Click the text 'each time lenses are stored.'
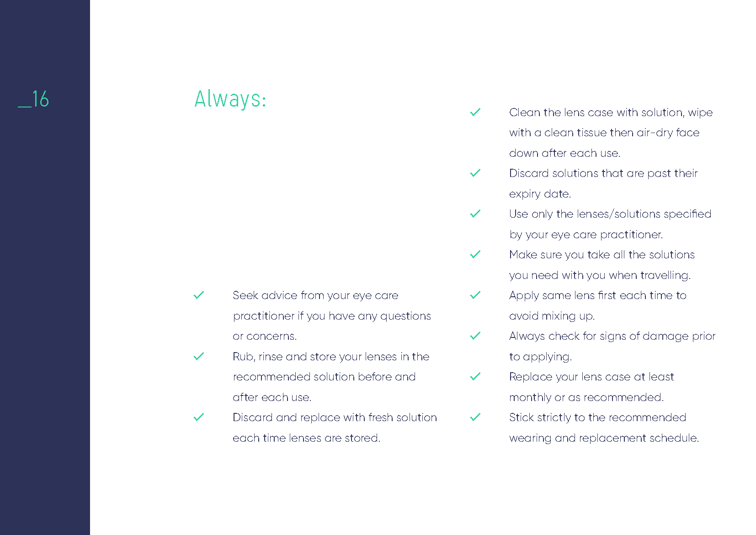756x535 pixels. (306, 438)
